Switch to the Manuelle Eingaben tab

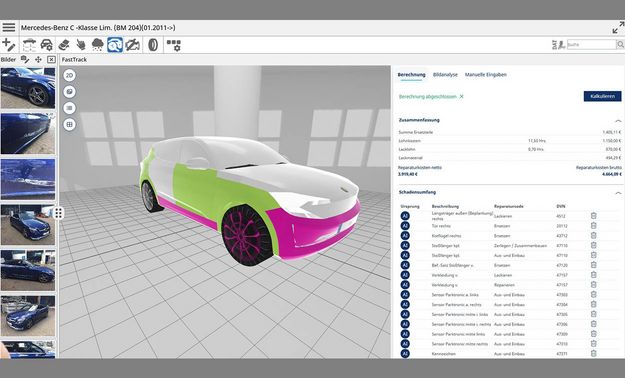coord(485,75)
